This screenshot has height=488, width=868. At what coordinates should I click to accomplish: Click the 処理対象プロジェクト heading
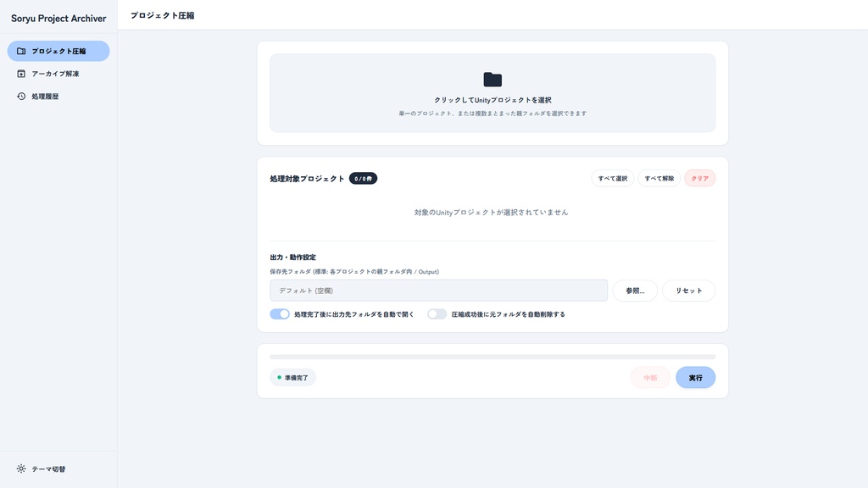point(307,179)
